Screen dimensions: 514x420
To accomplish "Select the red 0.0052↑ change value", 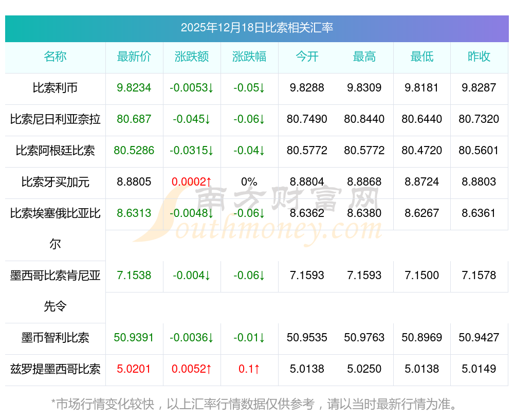I will coord(192,369).
